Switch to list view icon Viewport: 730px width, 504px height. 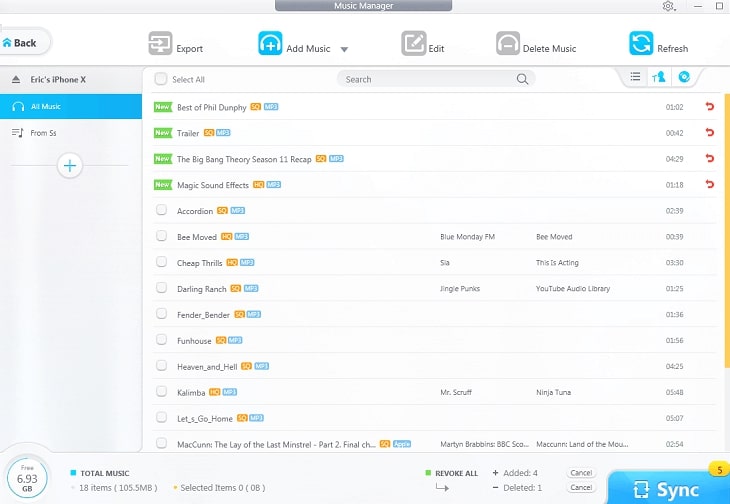(x=635, y=77)
